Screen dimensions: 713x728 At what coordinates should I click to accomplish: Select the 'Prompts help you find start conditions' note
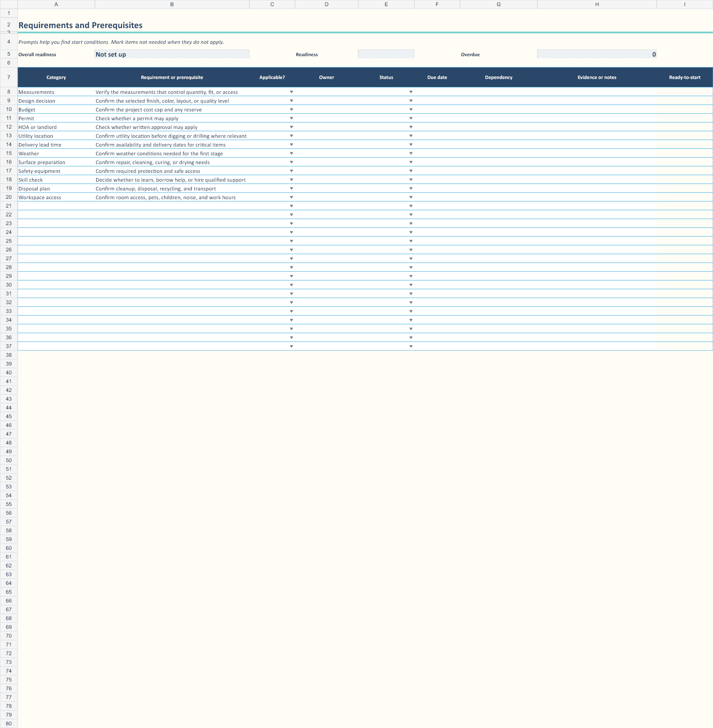[x=121, y=42]
